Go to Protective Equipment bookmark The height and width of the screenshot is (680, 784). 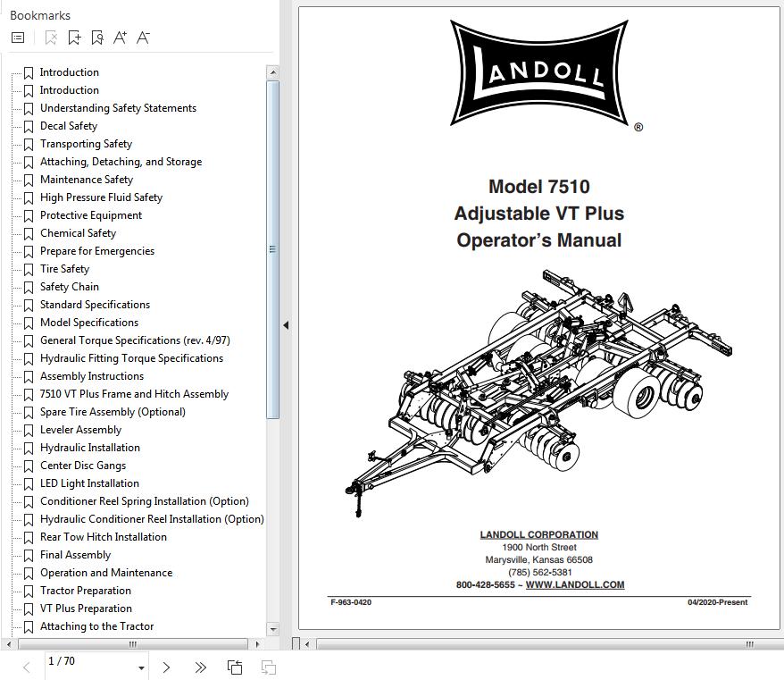pyautogui.click(x=91, y=215)
